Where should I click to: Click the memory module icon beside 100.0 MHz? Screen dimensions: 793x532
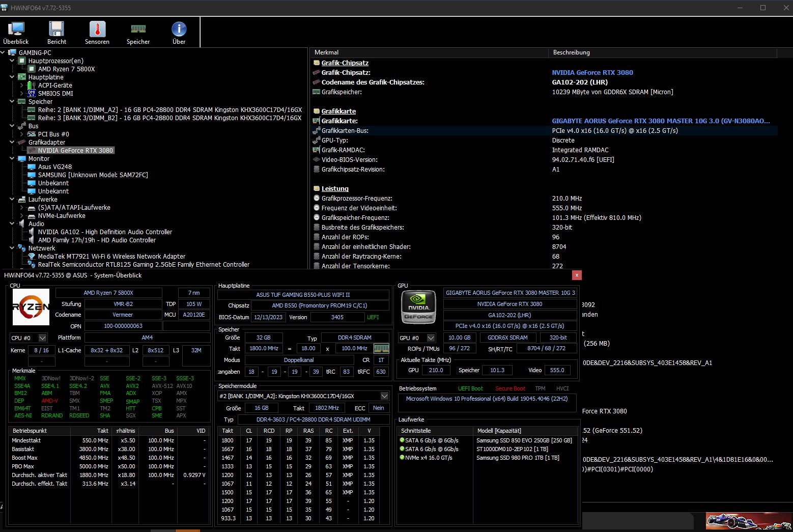point(381,348)
